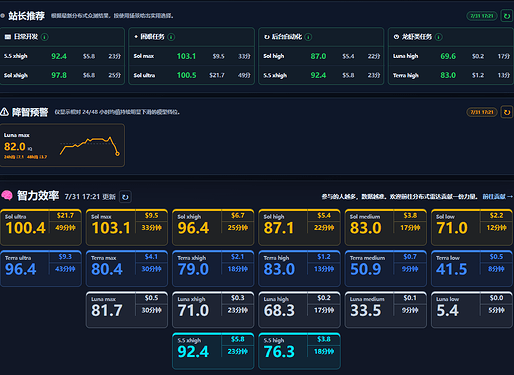Choose the Luna low 5.4 card
The height and width of the screenshot is (375, 514).
(x=472, y=310)
